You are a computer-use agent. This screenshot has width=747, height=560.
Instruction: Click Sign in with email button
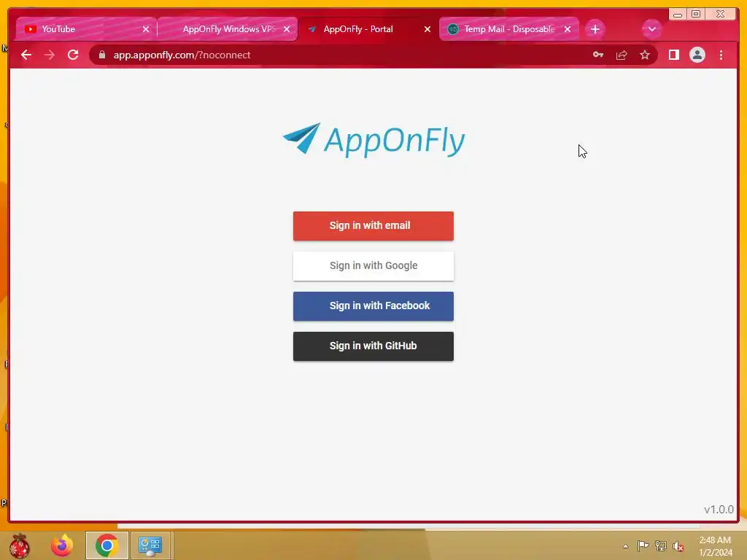click(373, 226)
